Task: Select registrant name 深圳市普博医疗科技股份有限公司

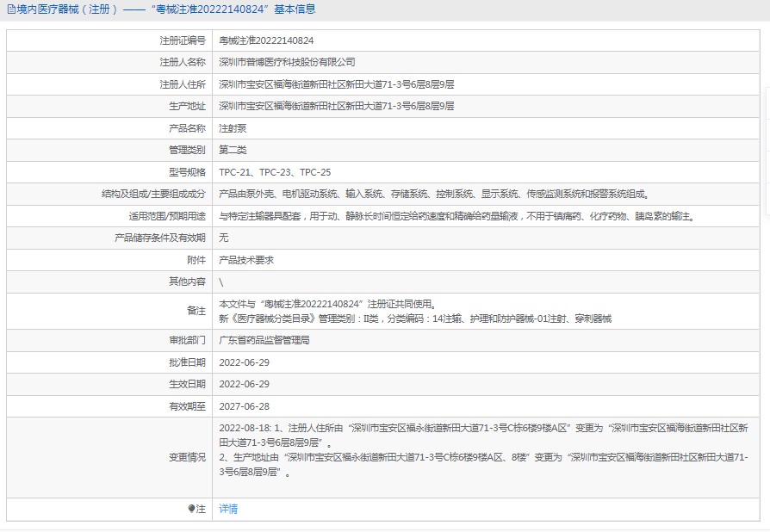Action: 287,63
